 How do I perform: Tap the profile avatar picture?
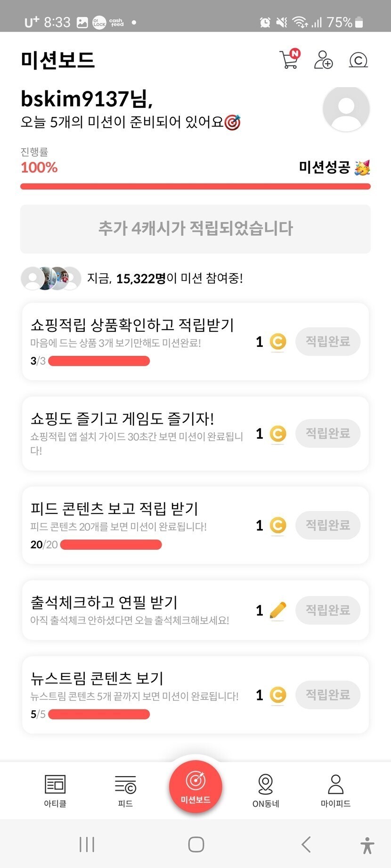346,109
